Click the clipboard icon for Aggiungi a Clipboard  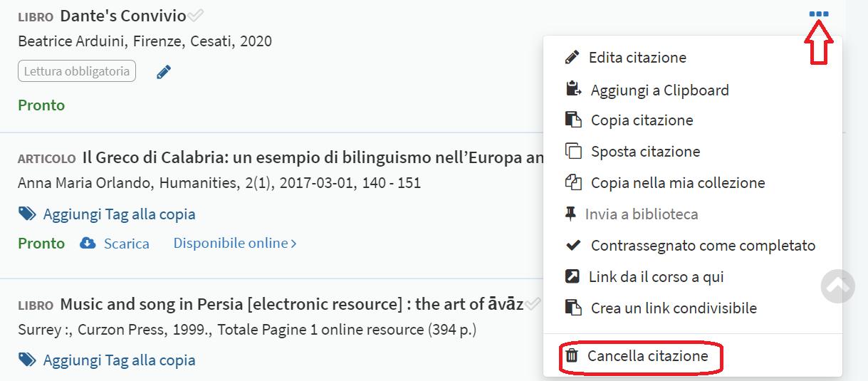(x=572, y=90)
